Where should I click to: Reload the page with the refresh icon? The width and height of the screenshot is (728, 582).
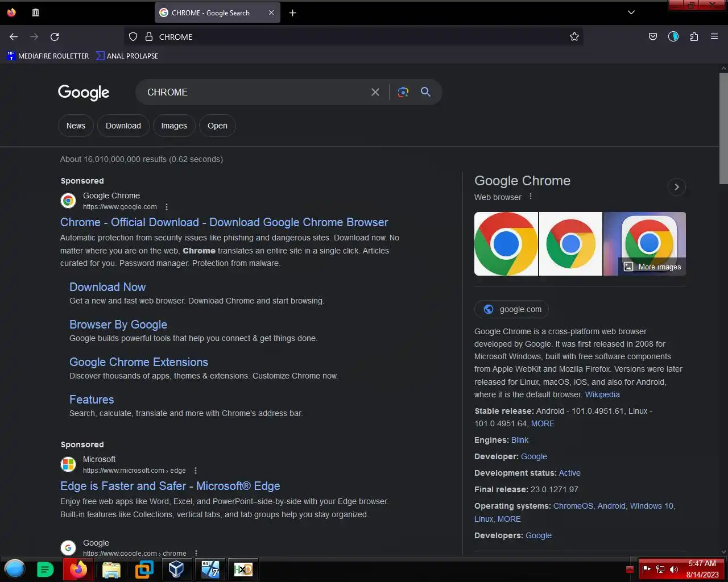point(55,36)
